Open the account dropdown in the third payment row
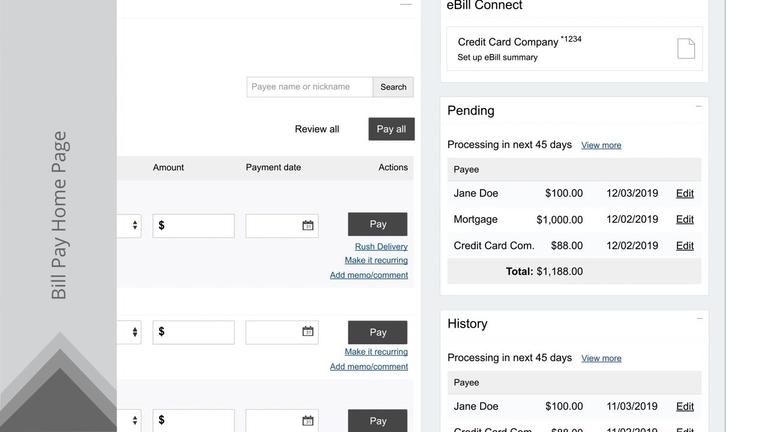 tap(129, 420)
